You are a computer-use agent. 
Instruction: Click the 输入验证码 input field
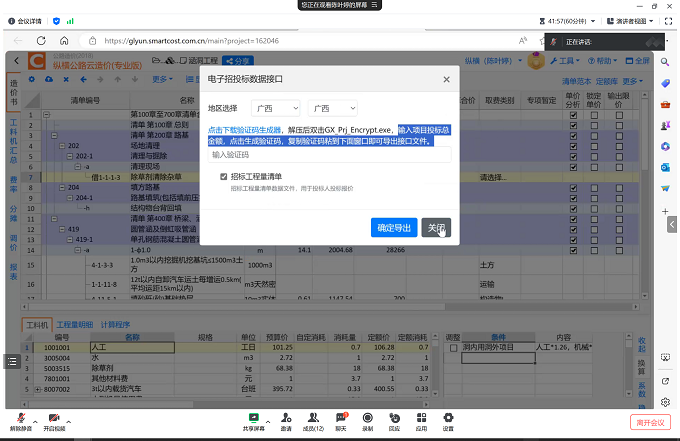(x=329, y=155)
